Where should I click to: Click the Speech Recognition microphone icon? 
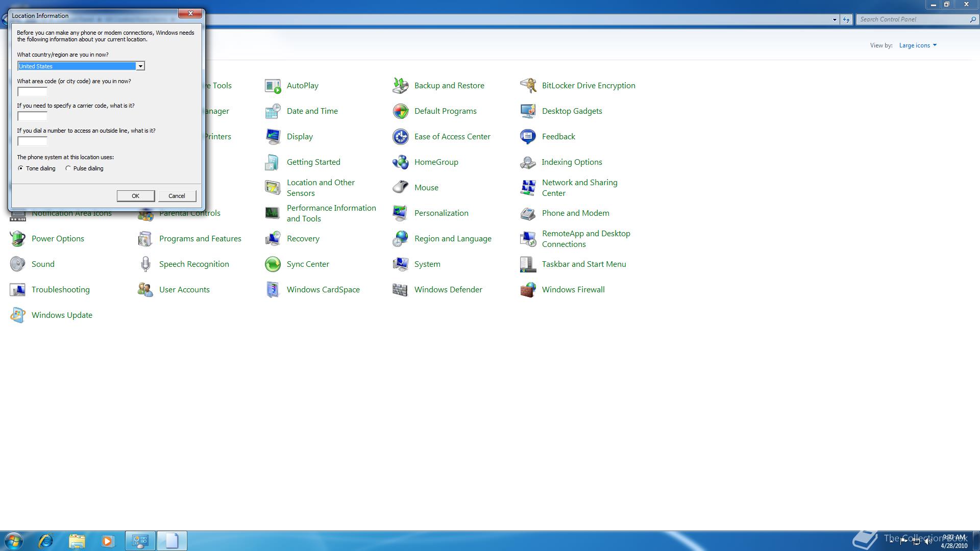coord(145,264)
